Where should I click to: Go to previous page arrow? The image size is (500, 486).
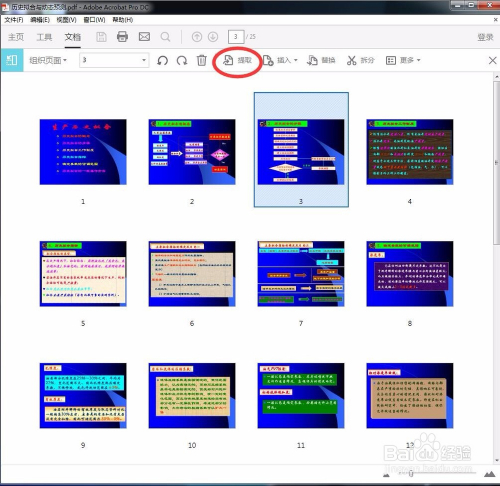point(197,37)
